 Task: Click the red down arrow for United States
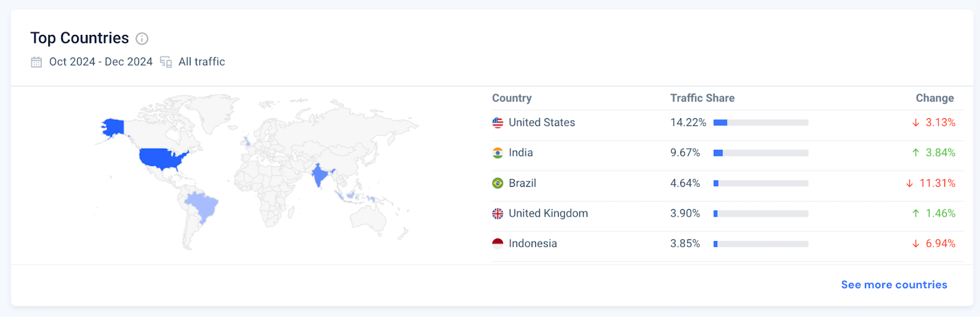916,123
